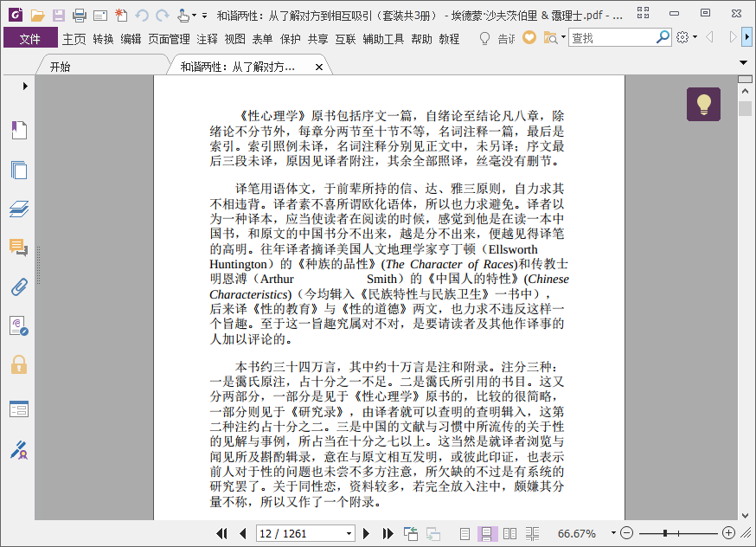This screenshot has width=756, height=547.
Task: Open the settings gear icon
Action: pos(682,37)
